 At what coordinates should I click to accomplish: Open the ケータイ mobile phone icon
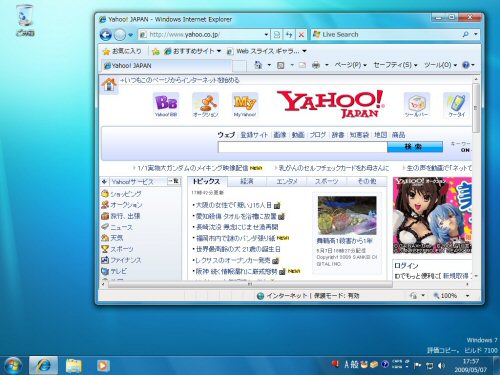(x=456, y=105)
